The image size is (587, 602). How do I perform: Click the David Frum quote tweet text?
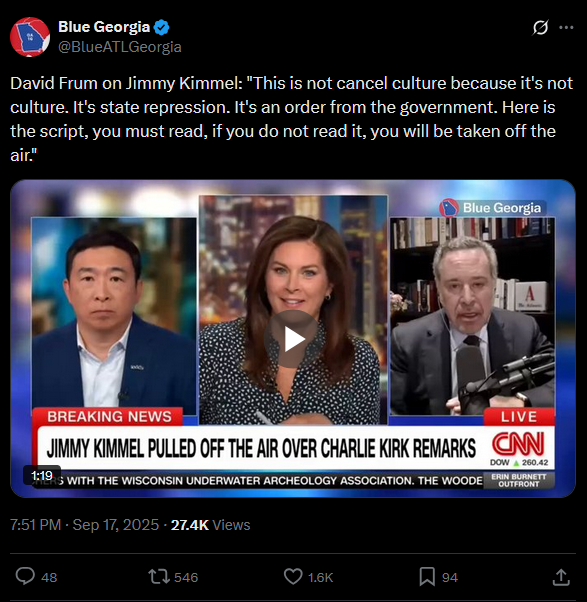click(x=292, y=119)
